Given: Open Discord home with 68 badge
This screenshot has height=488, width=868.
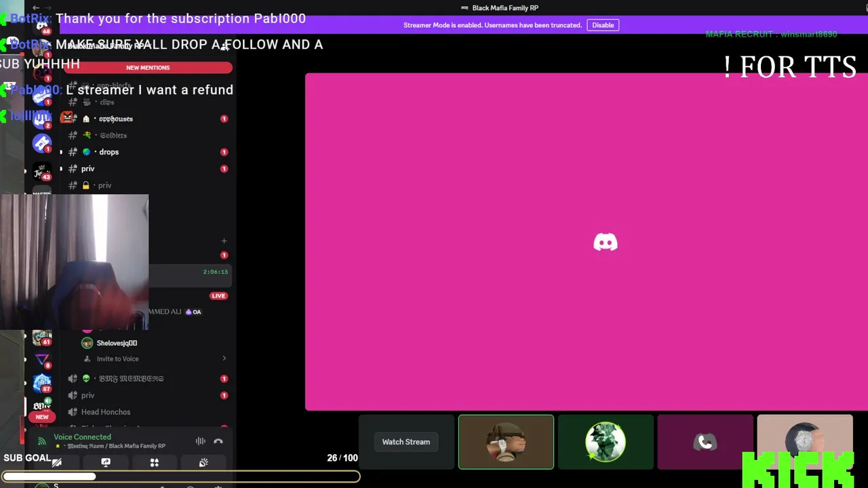Looking at the screenshot, I should (42, 26).
